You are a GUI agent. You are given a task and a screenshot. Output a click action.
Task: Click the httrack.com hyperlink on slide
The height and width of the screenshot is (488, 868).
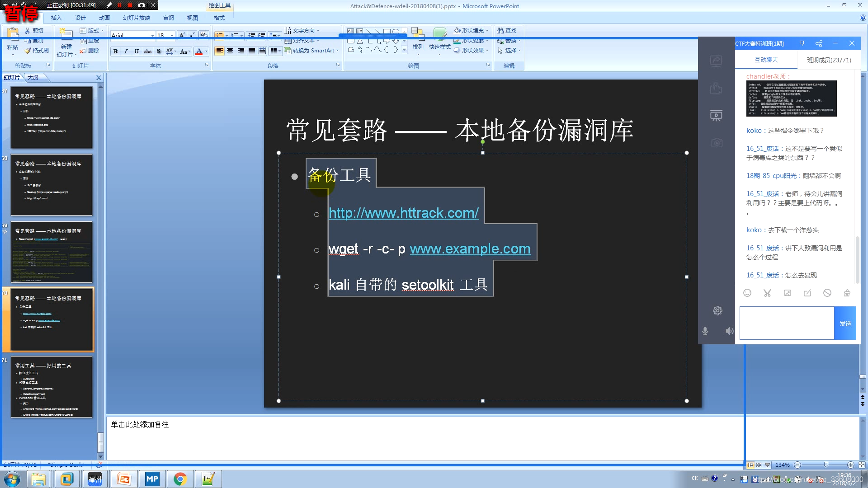click(x=403, y=213)
